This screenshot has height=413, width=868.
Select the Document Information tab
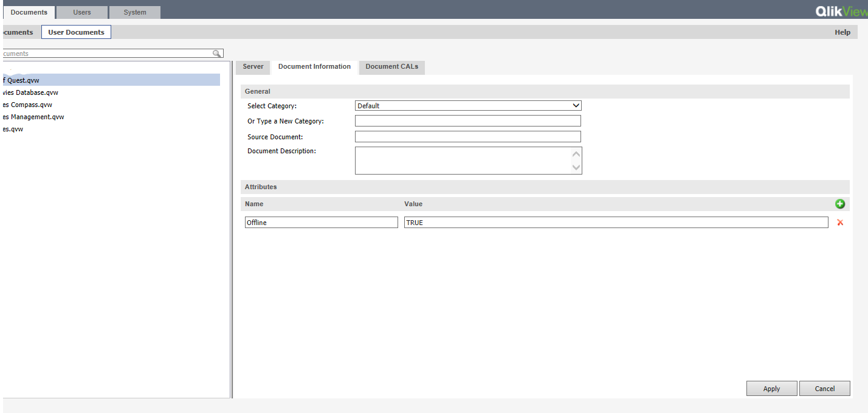[314, 67]
